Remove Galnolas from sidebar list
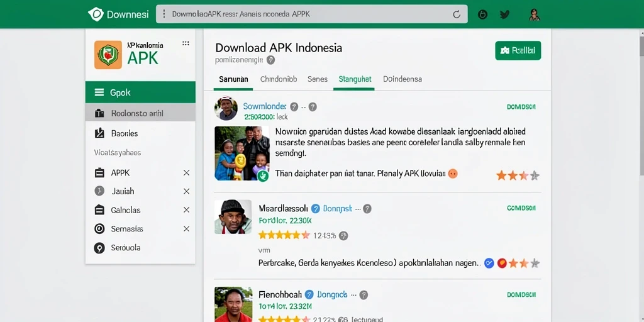644x322 pixels. (x=186, y=210)
